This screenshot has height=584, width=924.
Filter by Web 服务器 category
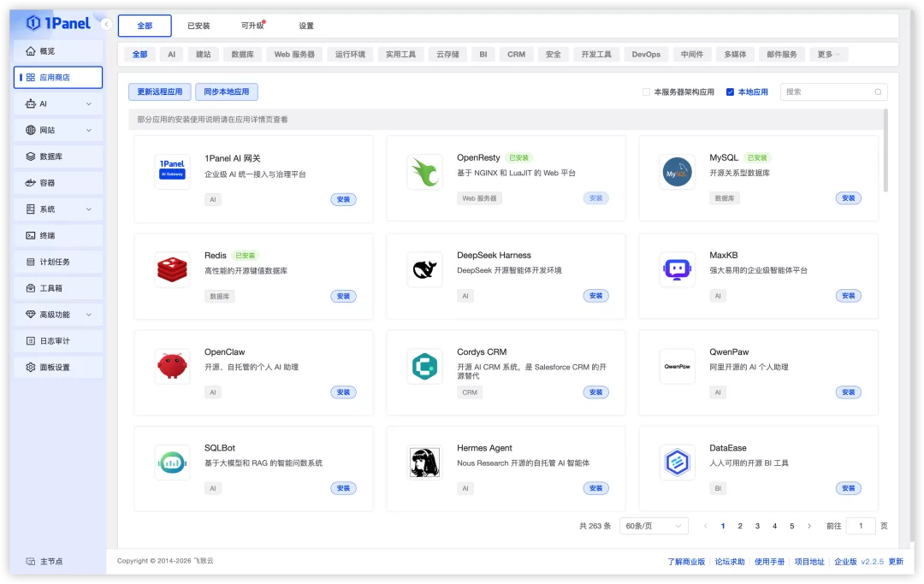click(294, 54)
